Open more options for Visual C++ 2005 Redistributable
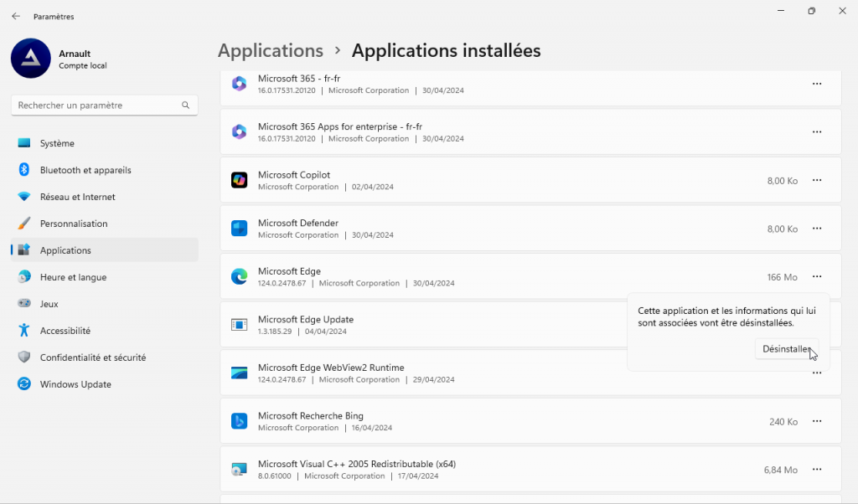Viewport: 858px width, 504px height. point(817,469)
